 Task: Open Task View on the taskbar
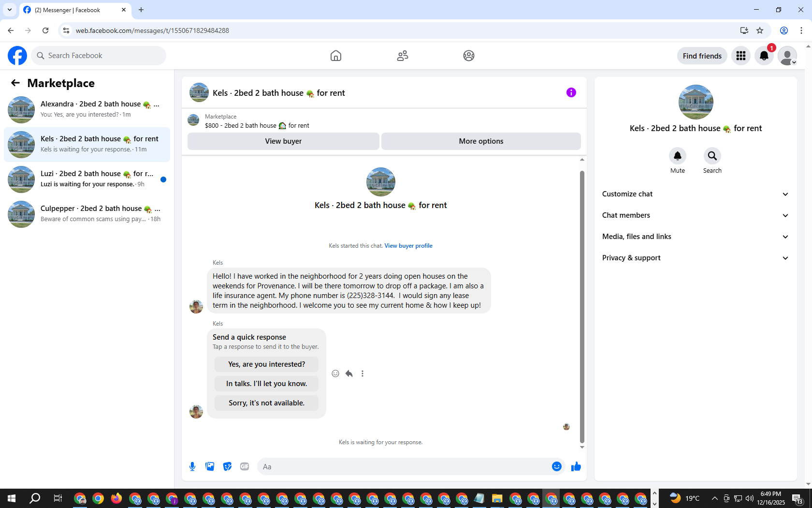click(58, 498)
